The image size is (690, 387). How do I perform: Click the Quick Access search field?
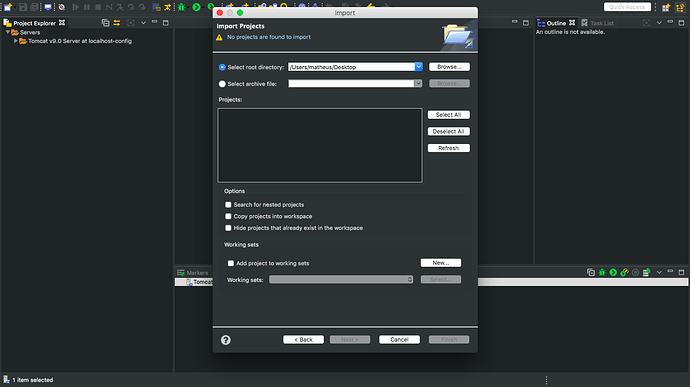tap(627, 7)
